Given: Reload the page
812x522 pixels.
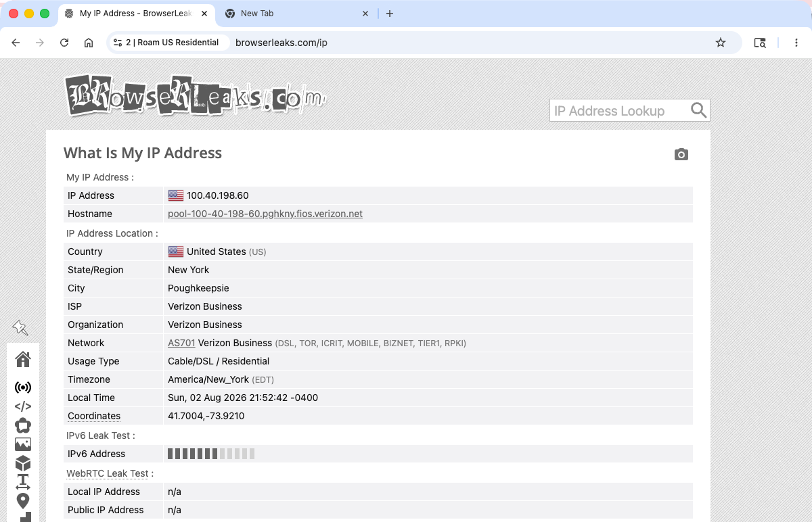Looking at the screenshot, I should tap(64, 43).
